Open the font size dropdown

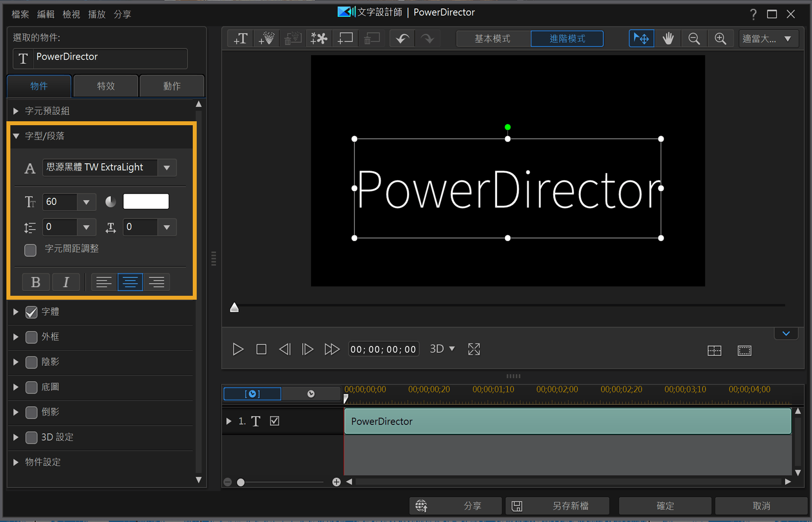pos(86,202)
